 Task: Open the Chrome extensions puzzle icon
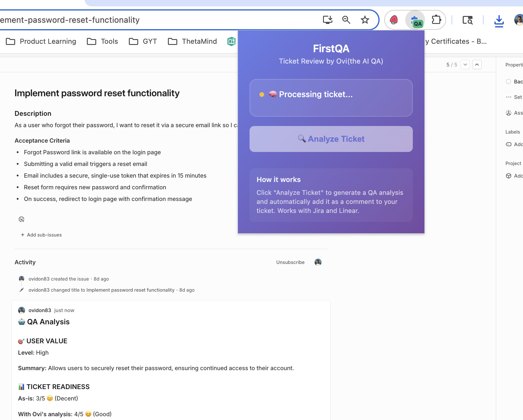(436, 20)
